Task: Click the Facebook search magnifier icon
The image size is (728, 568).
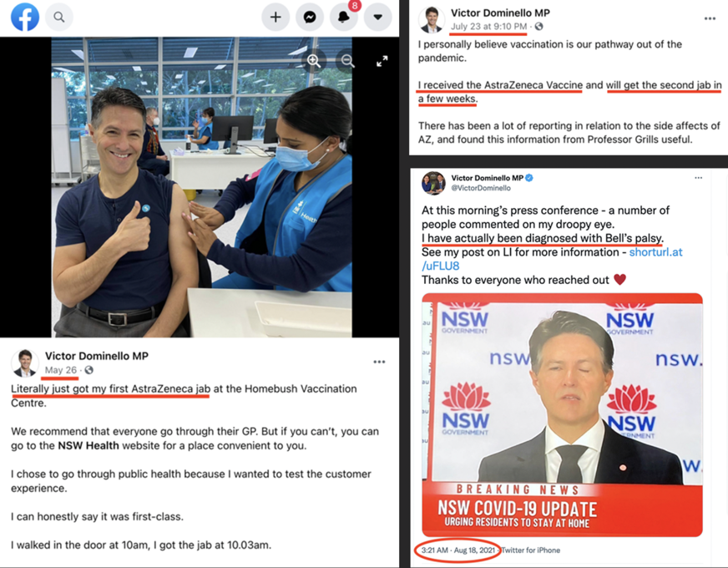Action: (x=59, y=18)
